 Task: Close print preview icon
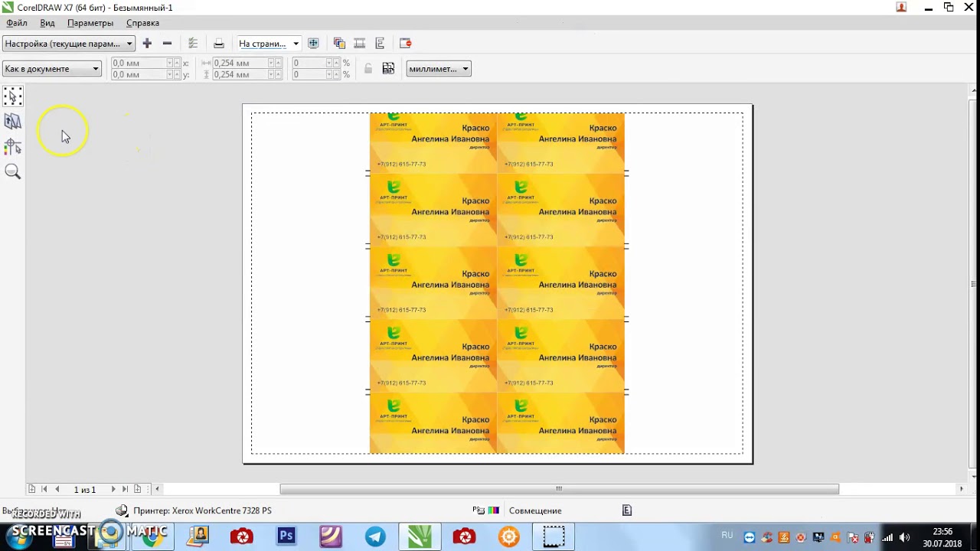[x=406, y=44]
